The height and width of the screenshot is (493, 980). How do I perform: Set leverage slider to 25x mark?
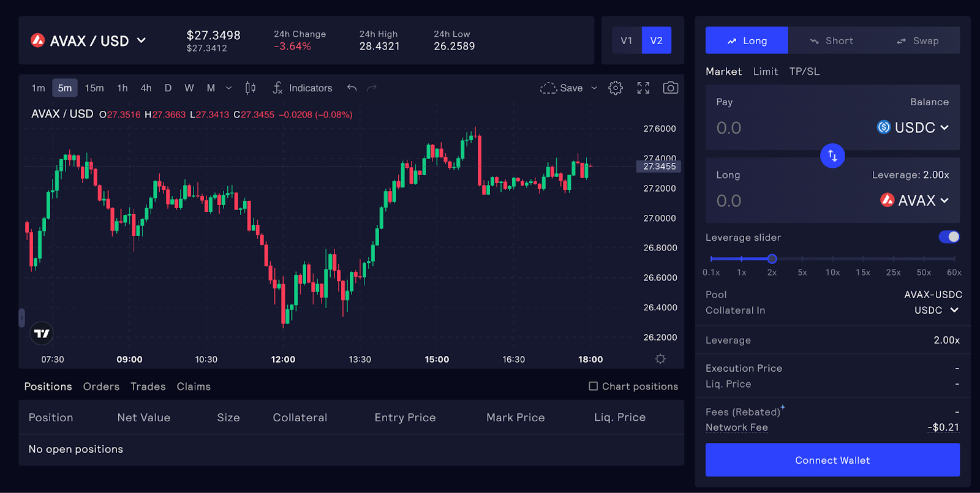click(894, 259)
